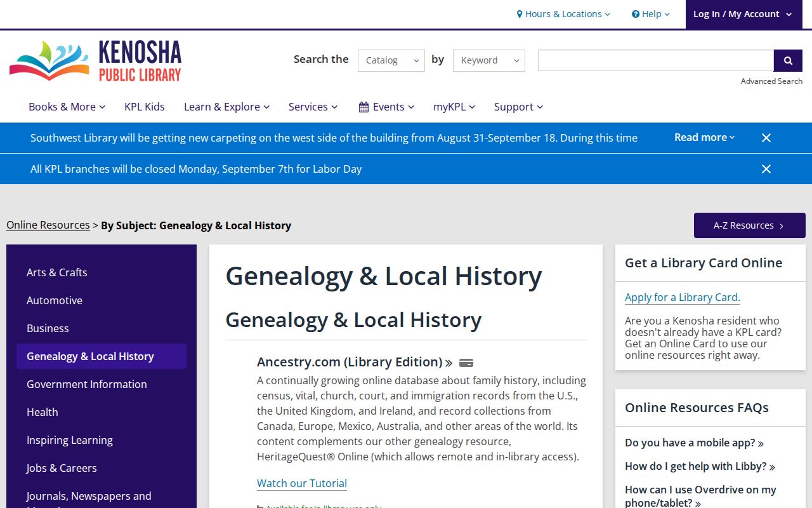Open the 'Do you have a mobile app?' FAQ
This screenshot has height=508, width=812.
694,443
